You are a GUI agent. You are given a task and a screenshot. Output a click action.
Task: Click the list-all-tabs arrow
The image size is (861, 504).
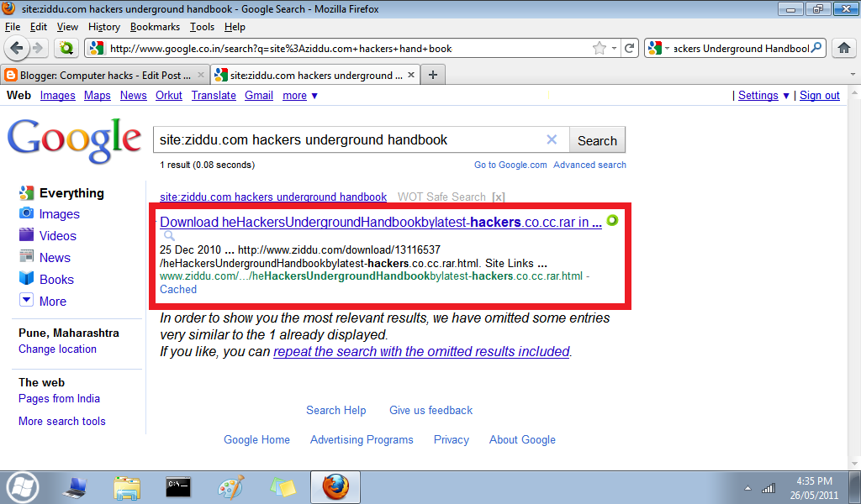click(x=853, y=74)
